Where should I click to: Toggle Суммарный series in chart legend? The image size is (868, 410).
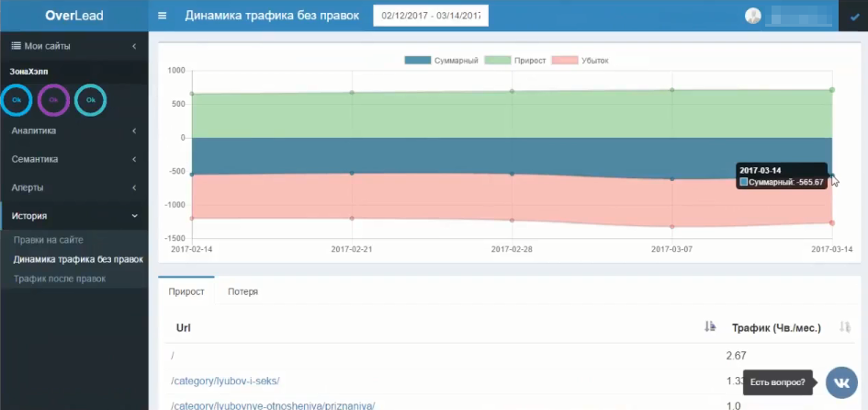[x=441, y=61]
